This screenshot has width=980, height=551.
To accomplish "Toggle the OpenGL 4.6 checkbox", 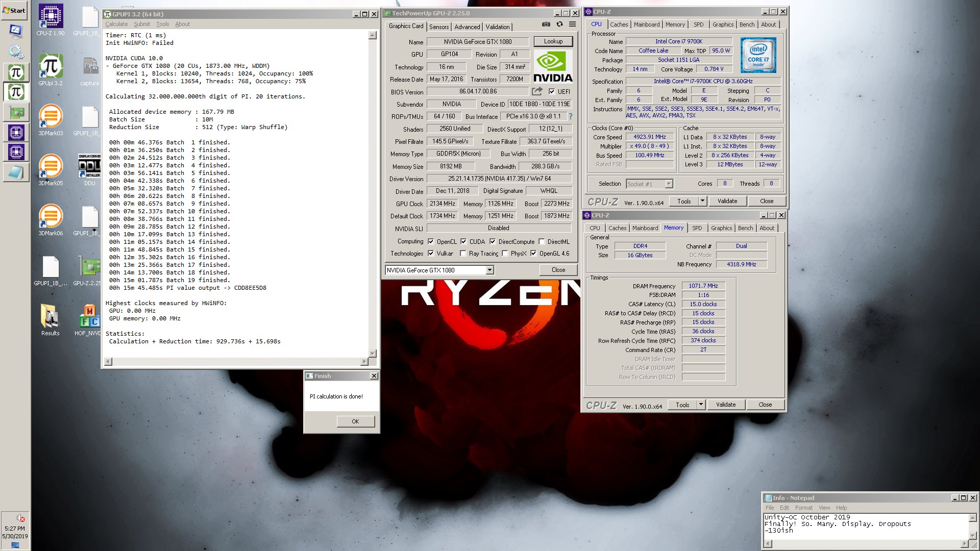I will coord(533,254).
